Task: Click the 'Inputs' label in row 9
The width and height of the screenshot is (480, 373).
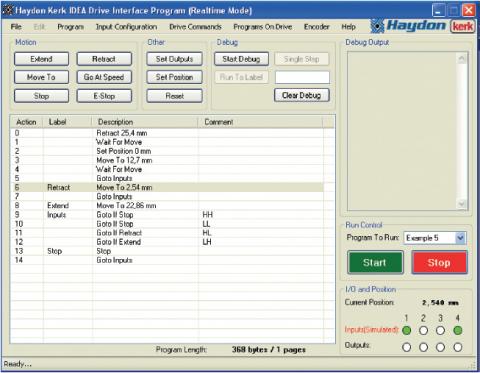Action: [57, 215]
